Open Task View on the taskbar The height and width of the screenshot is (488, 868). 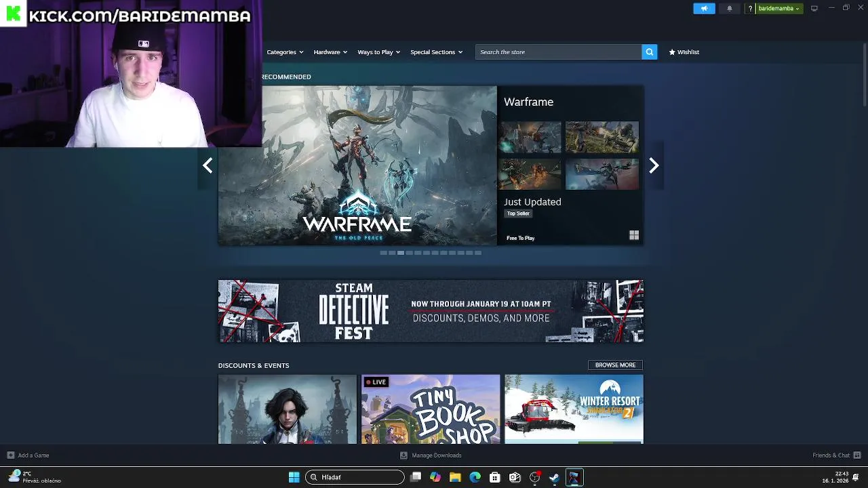pyautogui.click(x=416, y=477)
